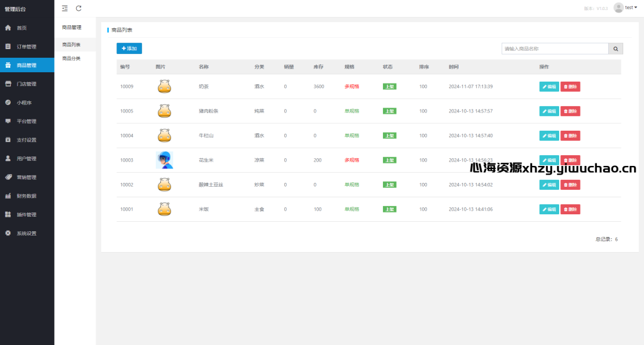The height and width of the screenshot is (345, 644).
Task: Click the 添加 add product button
Action: 129,48
